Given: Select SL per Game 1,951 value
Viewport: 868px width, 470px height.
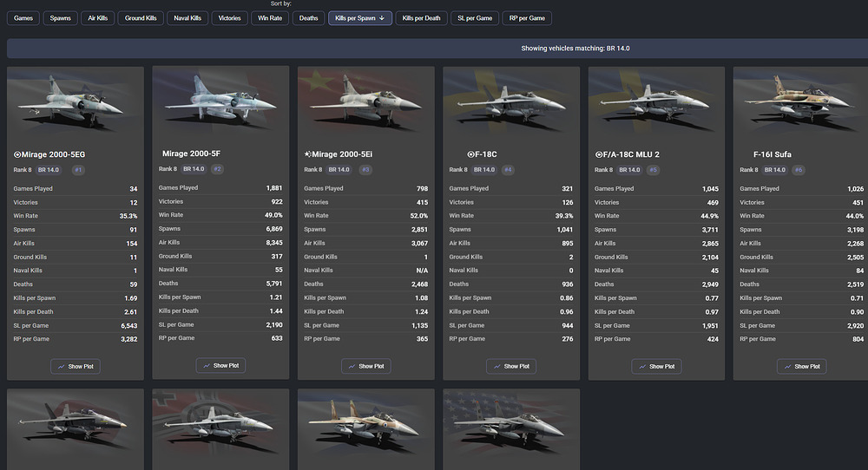Looking at the screenshot, I should coord(710,326).
